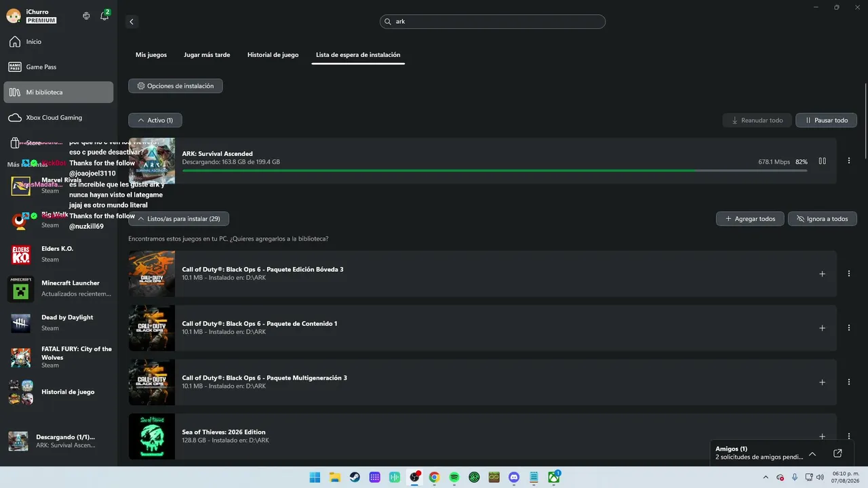868x488 pixels.
Task: Open Steam from the taskbar
Action: coord(355,477)
